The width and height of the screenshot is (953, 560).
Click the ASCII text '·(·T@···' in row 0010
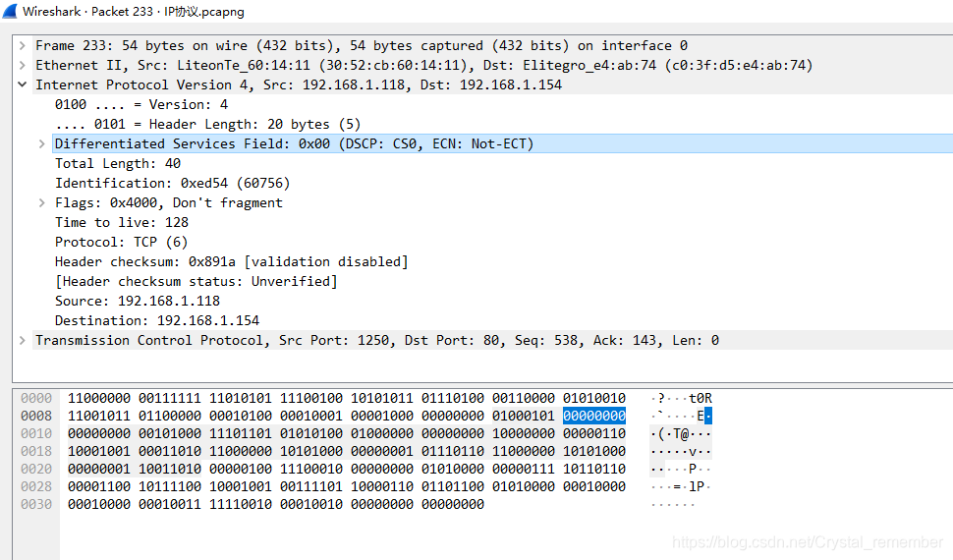click(681, 433)
